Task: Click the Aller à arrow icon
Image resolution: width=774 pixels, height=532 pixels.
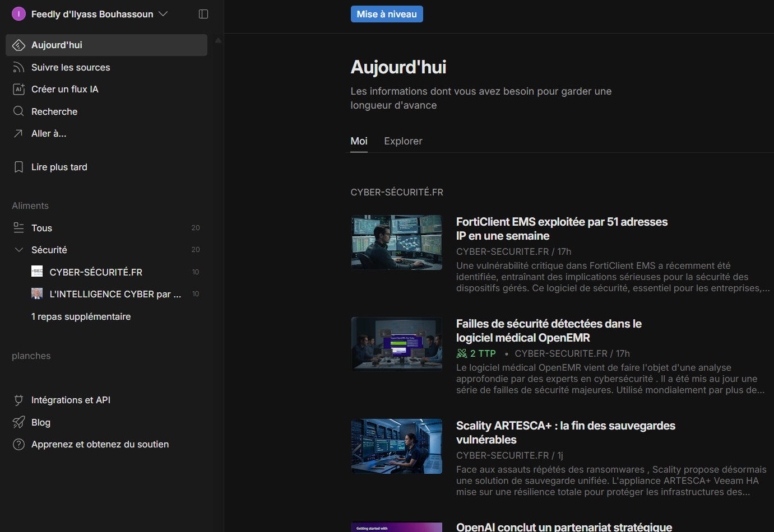Action: [18, 134]
